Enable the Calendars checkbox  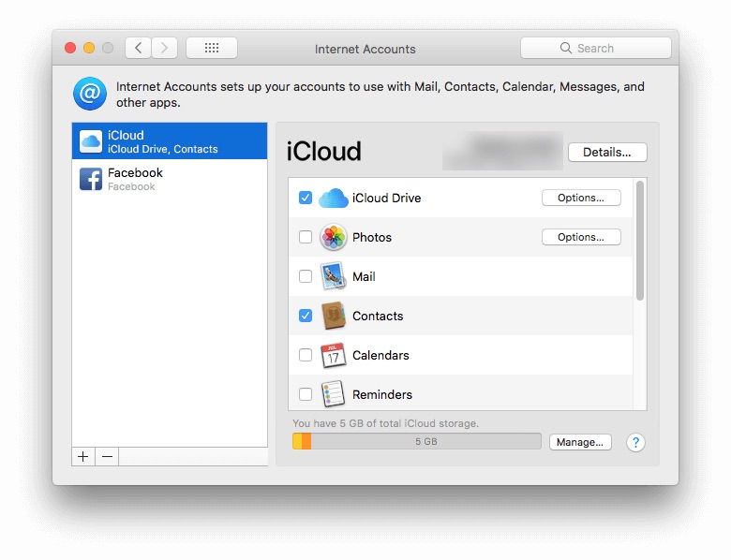(306, 355)
